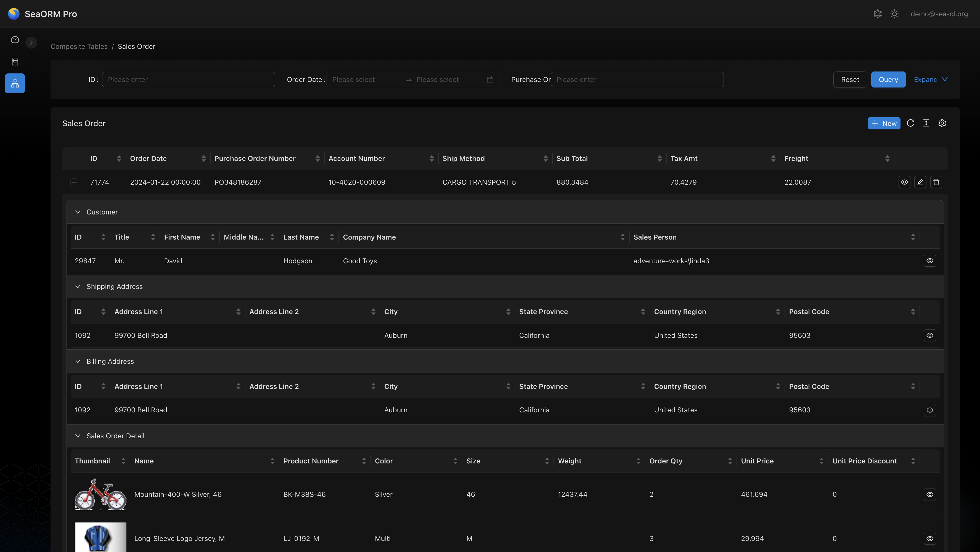Image resolution: width=980 pixels, height=552 pixels.
Task: Click the Mountain-400-W bike thumbnail
Action: (x=100, y=494)
